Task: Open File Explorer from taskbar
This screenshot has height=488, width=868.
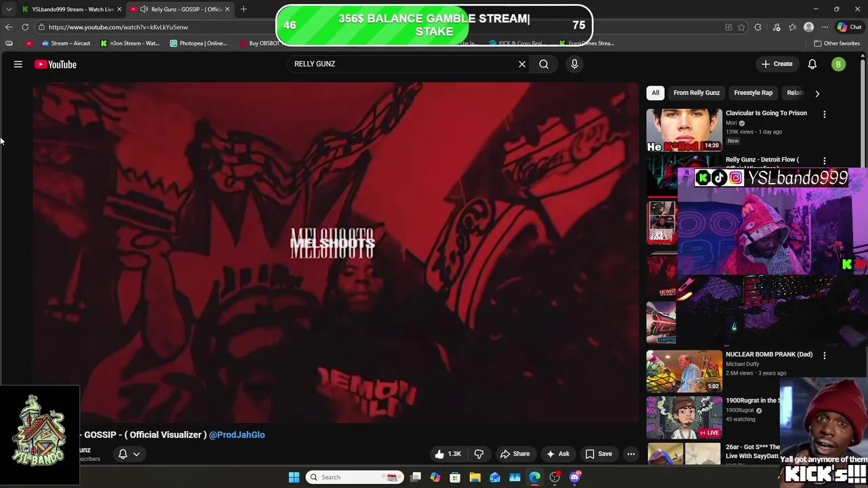Action: tap(475, 477)
